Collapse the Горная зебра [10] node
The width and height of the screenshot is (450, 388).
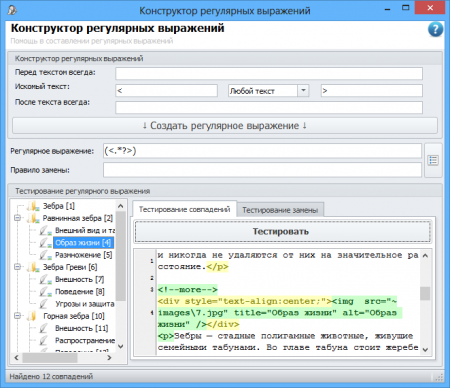coord(17,315)
